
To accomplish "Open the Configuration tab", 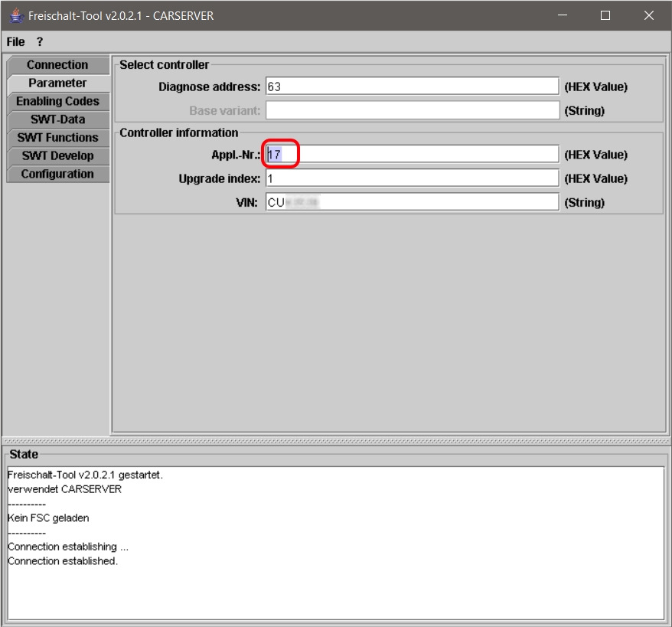I will [x=58, y=174].
